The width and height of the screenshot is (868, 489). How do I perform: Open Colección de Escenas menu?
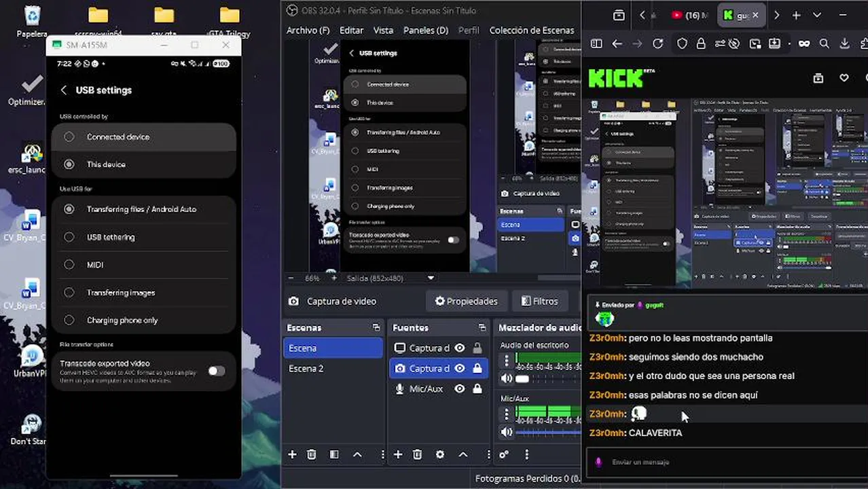[x=532, y=31]
